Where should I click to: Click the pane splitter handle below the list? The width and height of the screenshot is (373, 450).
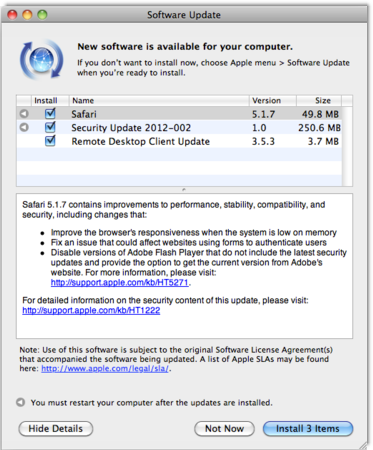(x=184, y=190)
